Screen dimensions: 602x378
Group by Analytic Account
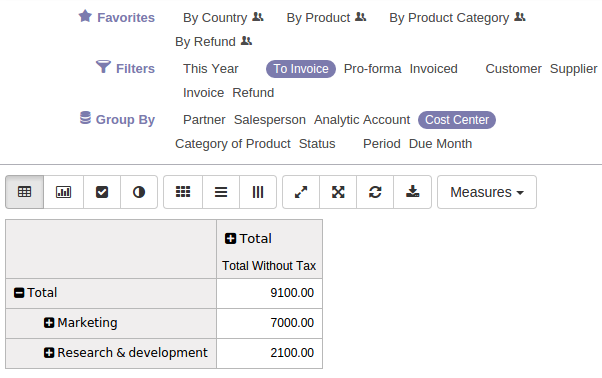(x=362, y=120)
